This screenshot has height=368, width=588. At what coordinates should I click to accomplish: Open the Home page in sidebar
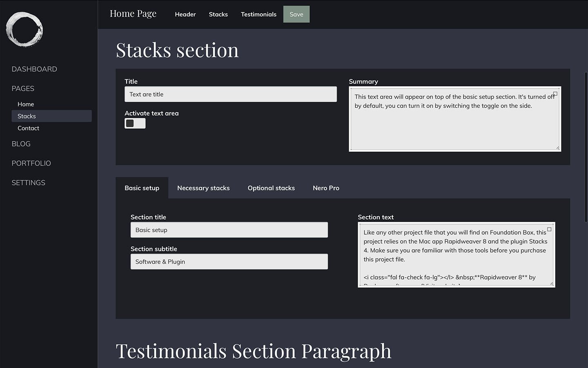pos(26,104)
